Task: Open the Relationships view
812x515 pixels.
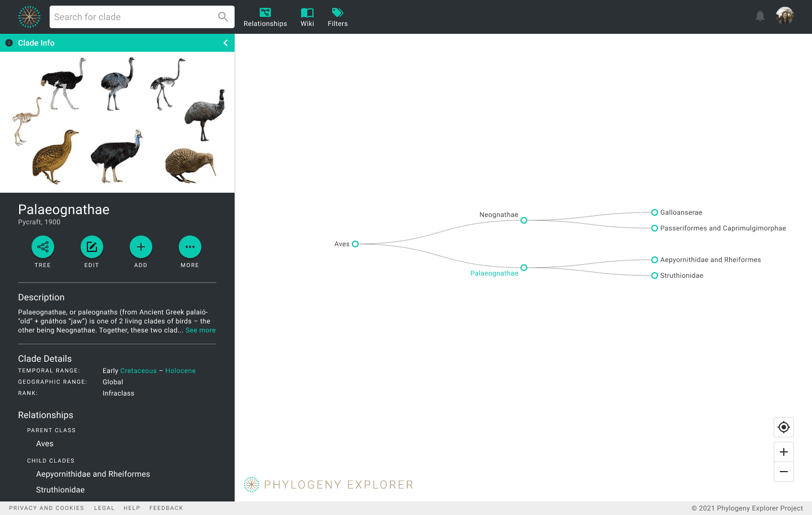Action: click(265, 17)
